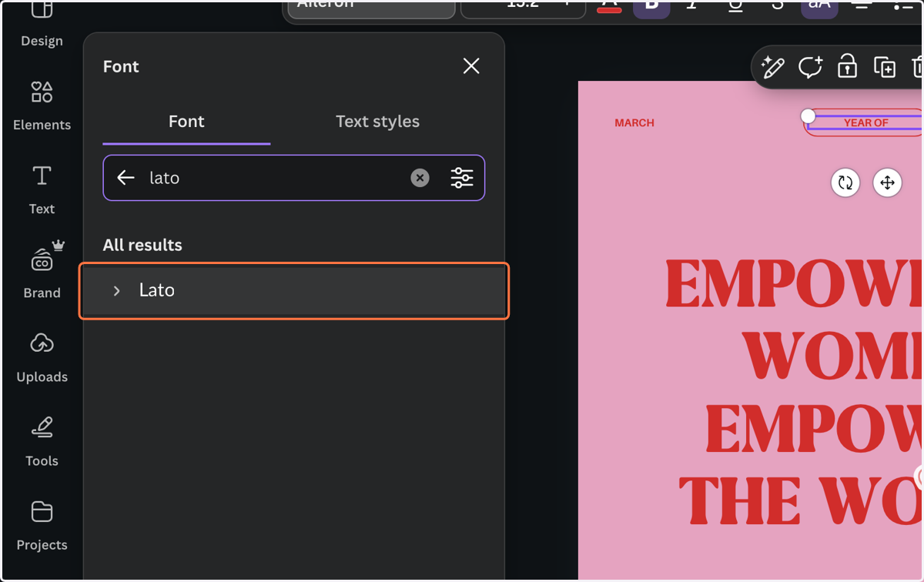This screenshot has width=924, height=582.
Task: Open the Brand sidebar panel
Action: [42, 273]
